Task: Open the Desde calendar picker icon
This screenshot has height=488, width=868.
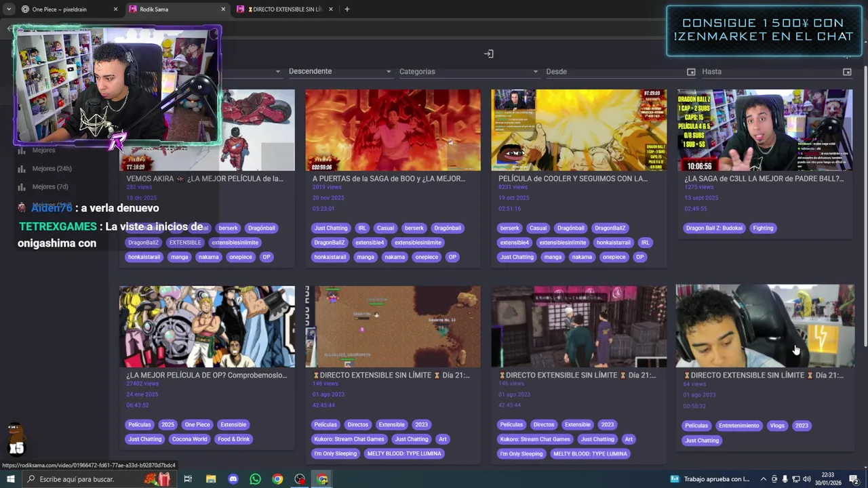Action: point(691,72)
